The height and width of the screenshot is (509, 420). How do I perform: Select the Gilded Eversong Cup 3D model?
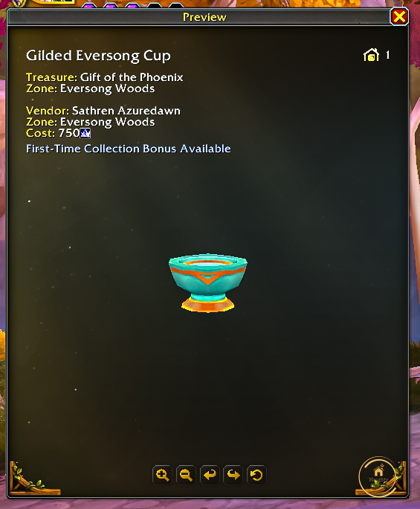pos(208,283)
